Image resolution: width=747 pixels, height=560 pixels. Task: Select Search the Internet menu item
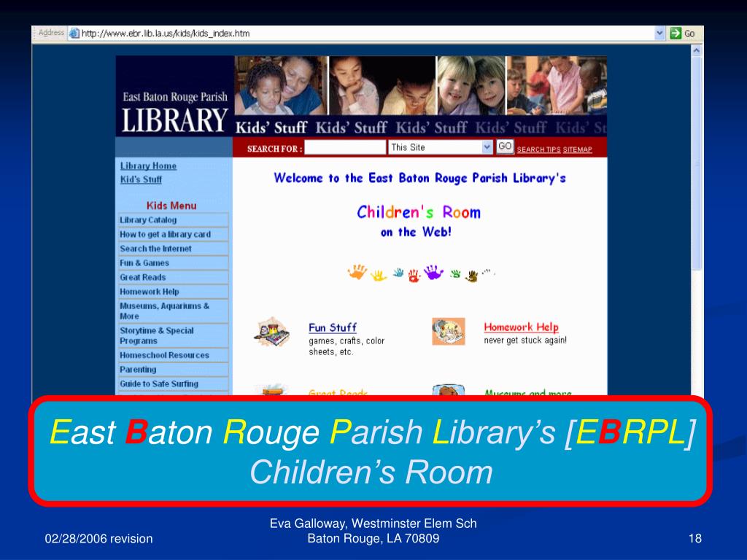pos(174,249)
